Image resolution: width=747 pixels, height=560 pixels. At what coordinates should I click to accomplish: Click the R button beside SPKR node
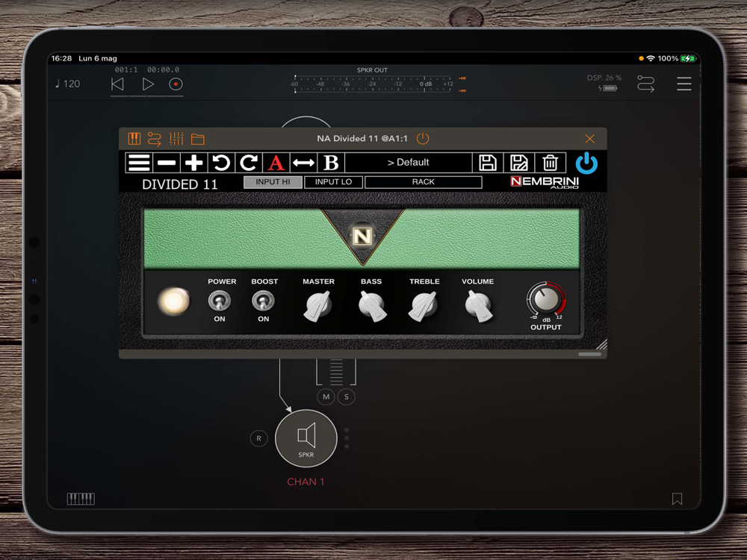click(x=258, y=438)
